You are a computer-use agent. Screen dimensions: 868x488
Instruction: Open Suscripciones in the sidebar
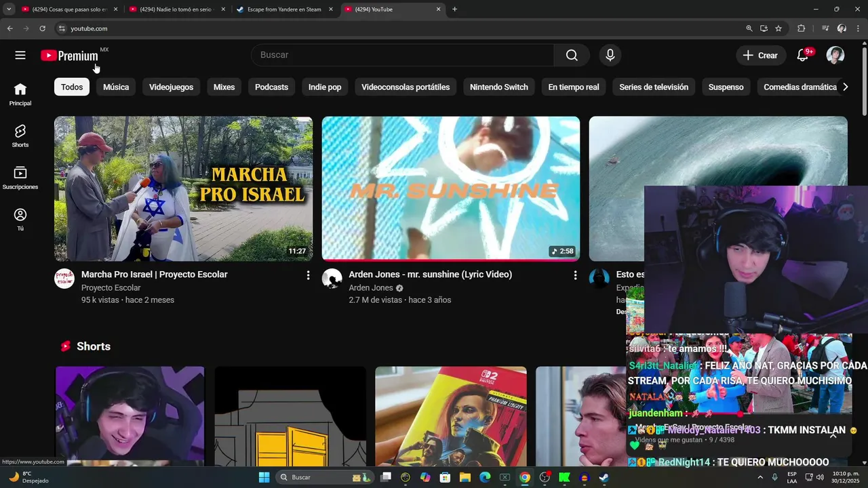click(x=20, y=178)
